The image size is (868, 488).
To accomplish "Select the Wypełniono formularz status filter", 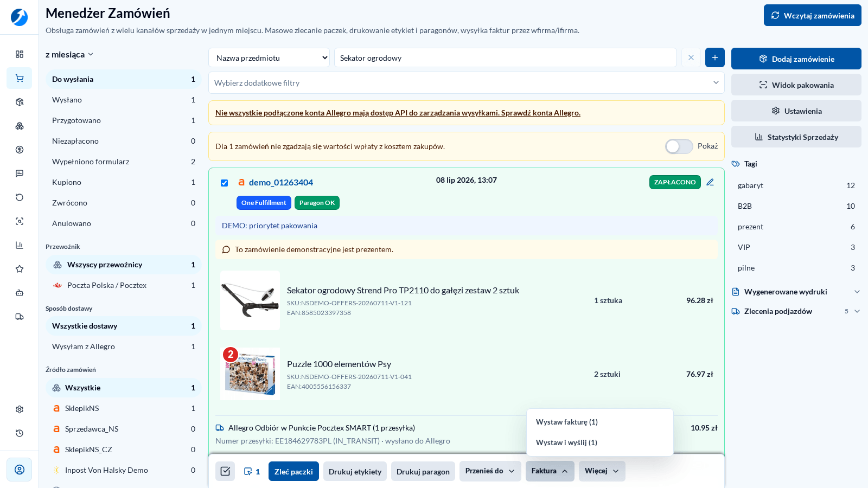I will pyautogui.click(x=124, y=162).
